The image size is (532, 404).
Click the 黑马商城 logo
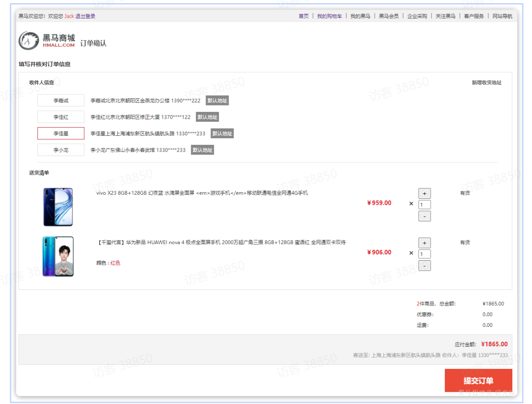coord(47,41)
